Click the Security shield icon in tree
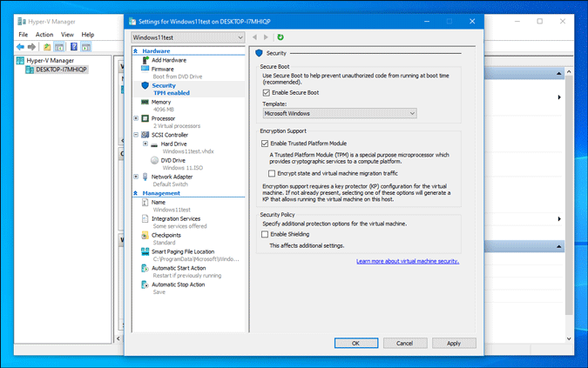 pos(145,85)
